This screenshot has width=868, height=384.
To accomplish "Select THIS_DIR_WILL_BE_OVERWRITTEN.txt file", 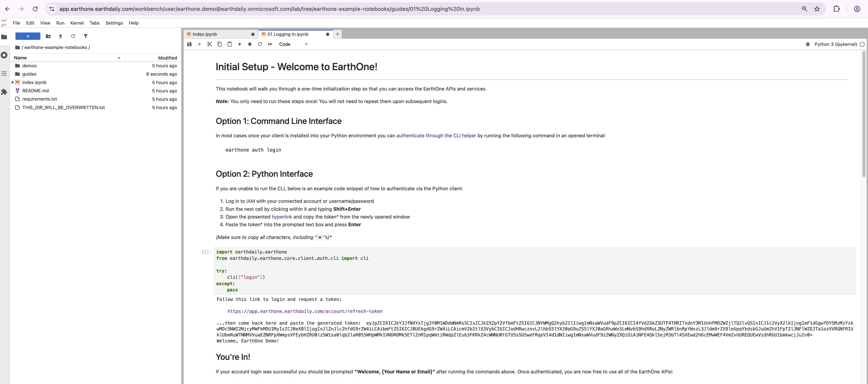I will 96,107.
